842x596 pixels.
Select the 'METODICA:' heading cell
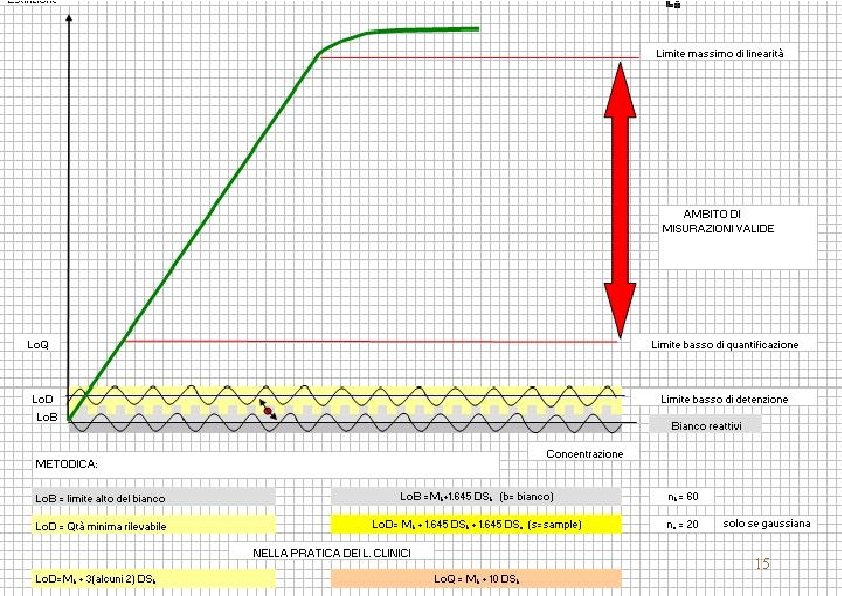tap(265, 464)
